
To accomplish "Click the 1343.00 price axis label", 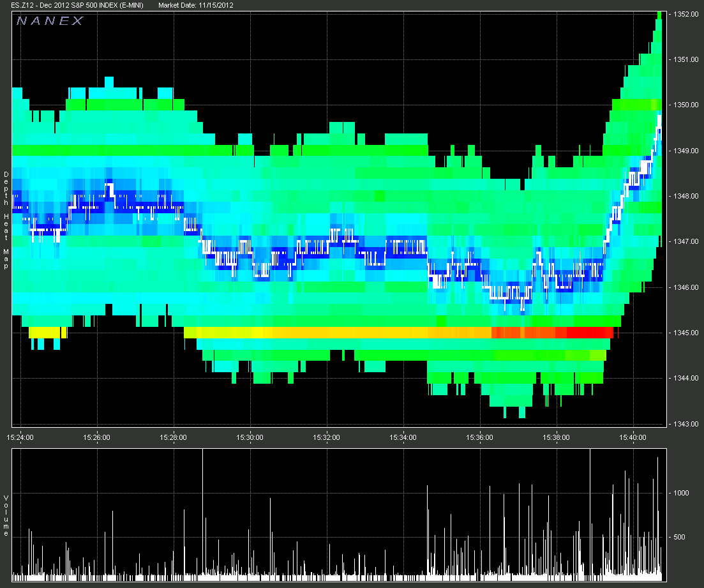I will tap(685, 423).
